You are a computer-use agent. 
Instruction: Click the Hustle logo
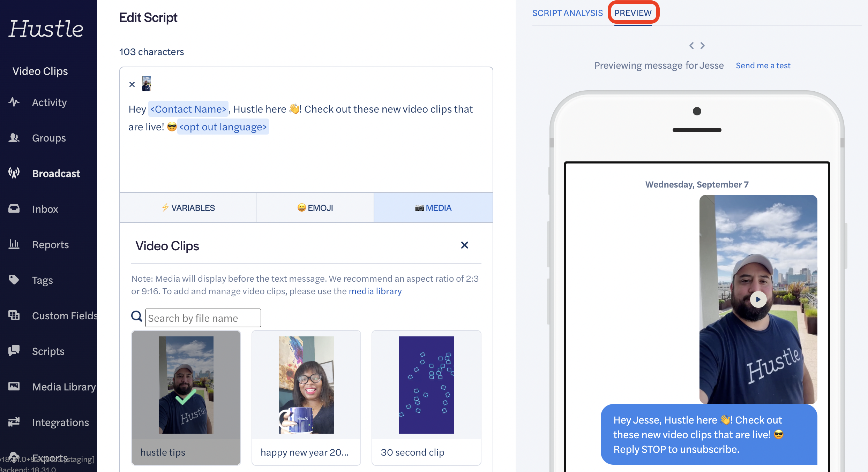46,29
